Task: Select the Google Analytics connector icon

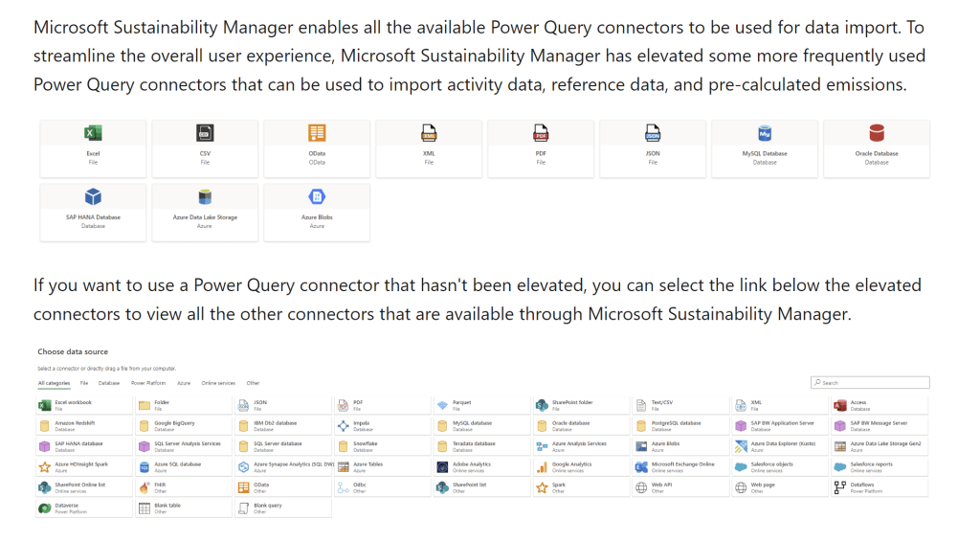Action: pos(542,466)
